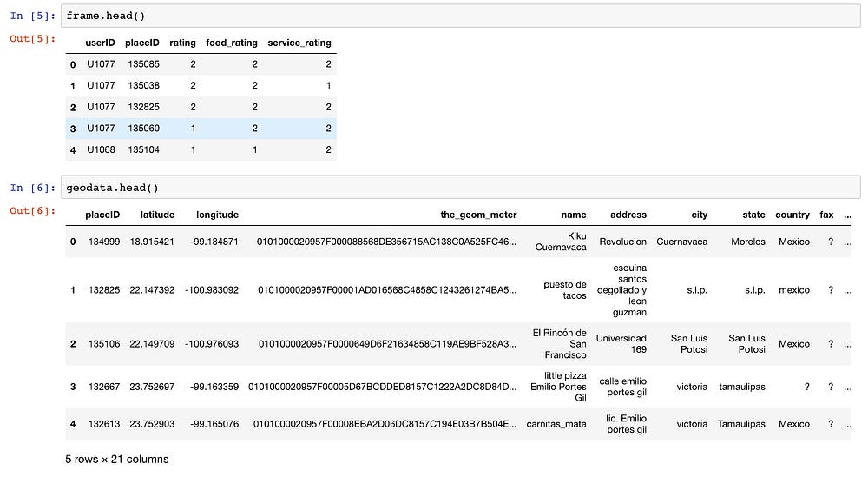Click placeID 135104 cell
This screenshot has width=868, height=477.
click(x=143, y=149)
